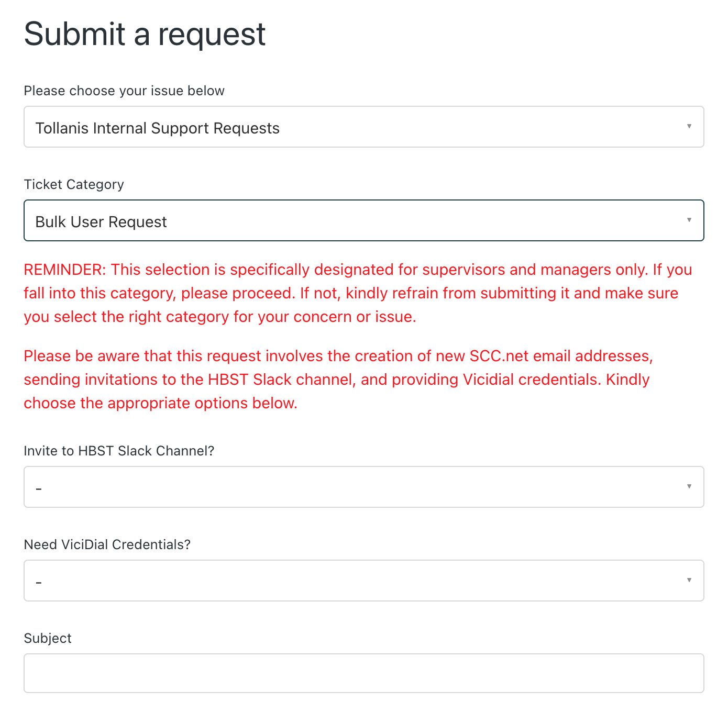Click the 'Need ViciDial Credentials?' label
Screen dimensions: 728x713
(x=107, y=544)
